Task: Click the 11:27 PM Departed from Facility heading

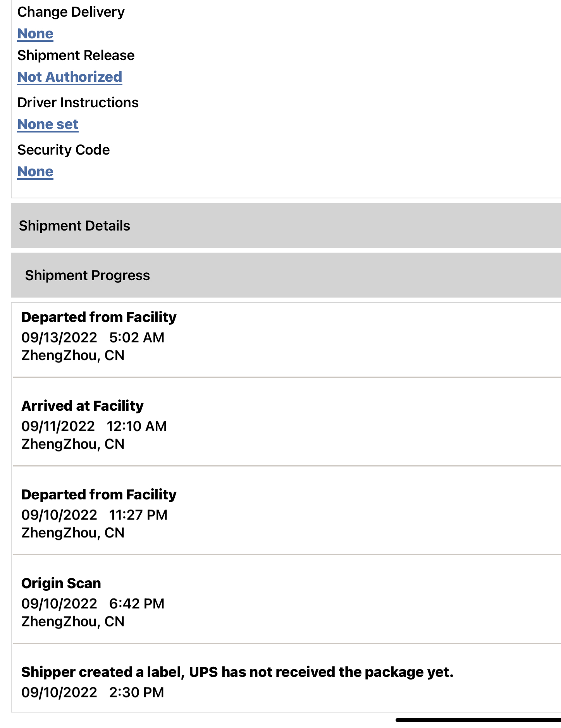Action: 99,495
